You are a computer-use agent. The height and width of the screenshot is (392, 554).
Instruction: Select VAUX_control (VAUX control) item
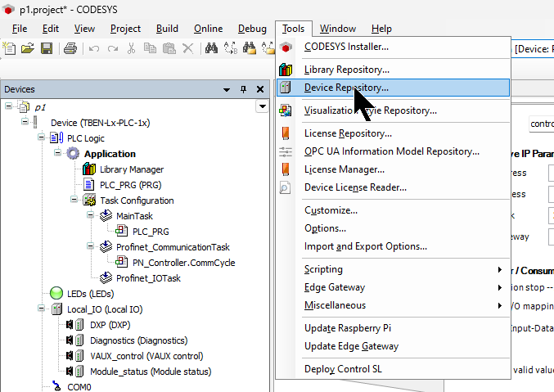pyautogui.click(x=146, y=356)
